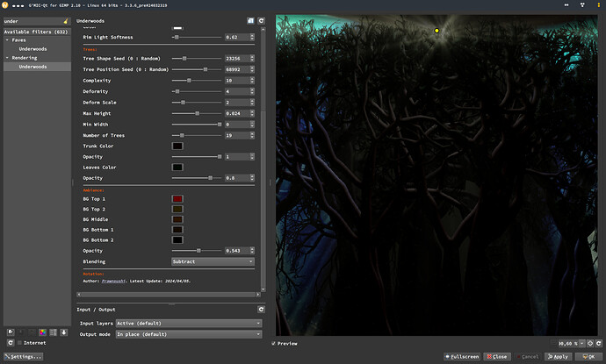Screen dimensions: 606x364
Task: Click the reset icon in Input / Output header
Action: [261, 310]
